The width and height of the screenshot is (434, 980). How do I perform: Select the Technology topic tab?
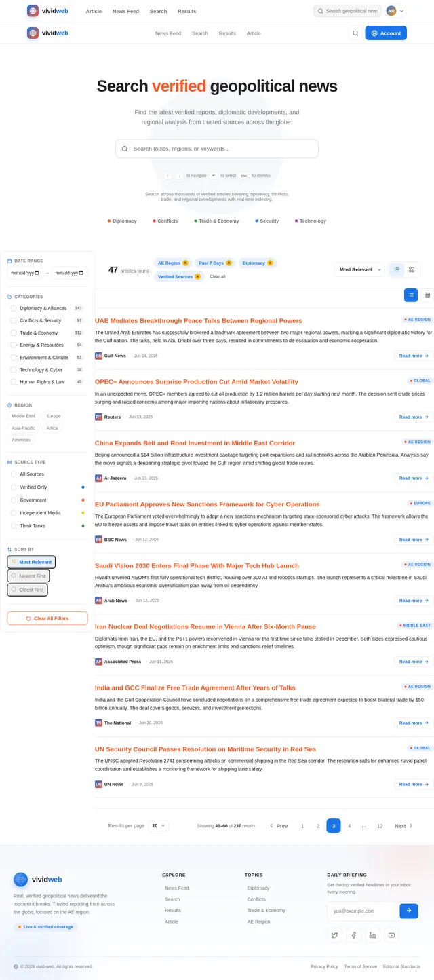(311, 221)
